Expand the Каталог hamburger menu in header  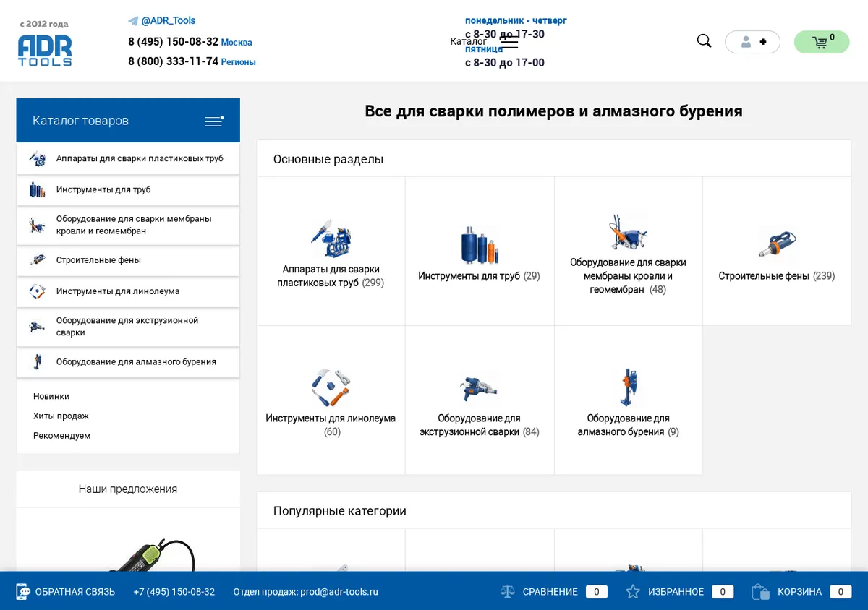pos(509,42)
